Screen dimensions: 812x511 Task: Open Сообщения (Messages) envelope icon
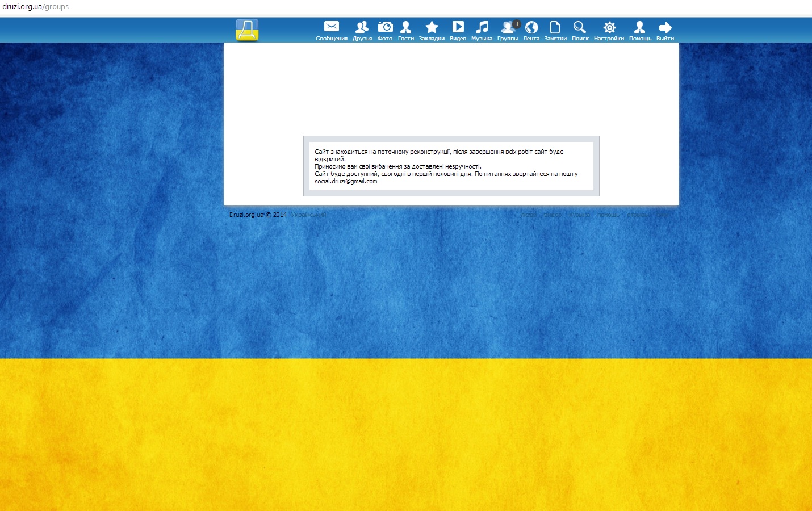tap(331, 28)
